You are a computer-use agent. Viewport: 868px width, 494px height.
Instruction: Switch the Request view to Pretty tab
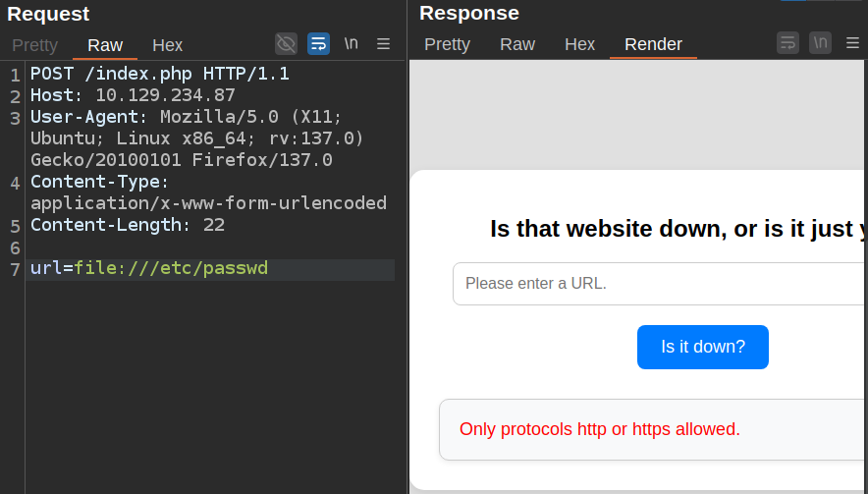(x=35, y=45)
